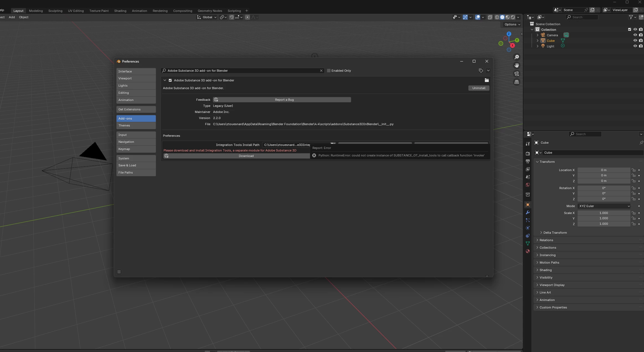Switch to orthographic grid view icon
Viewport: 644px width, 352px height.
[516, 82]
